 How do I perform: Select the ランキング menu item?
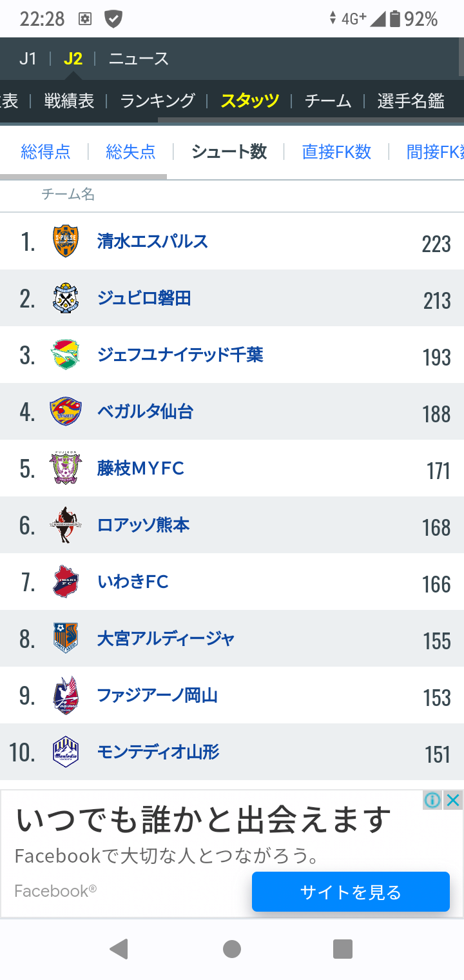[x=157, y=101]
